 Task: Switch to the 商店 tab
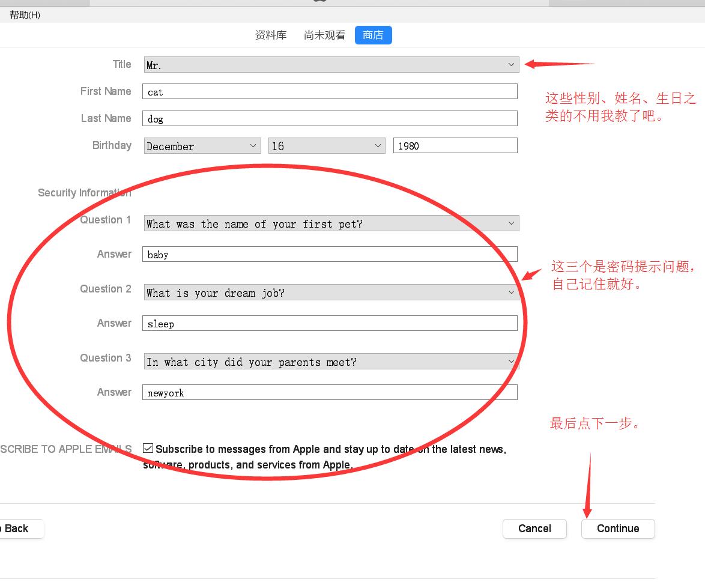373,35
